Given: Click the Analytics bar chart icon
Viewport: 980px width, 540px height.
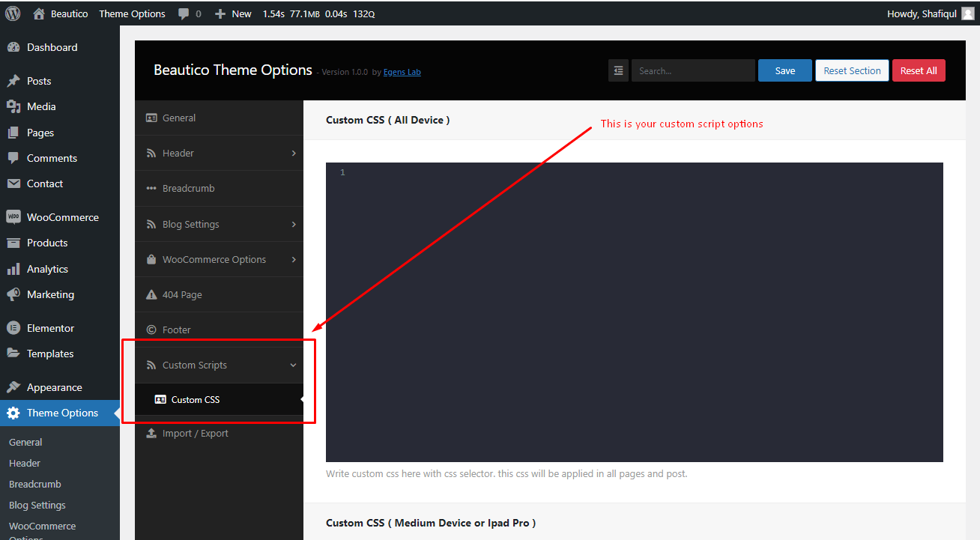Looking at the screenshot, I should pos(13,269).
